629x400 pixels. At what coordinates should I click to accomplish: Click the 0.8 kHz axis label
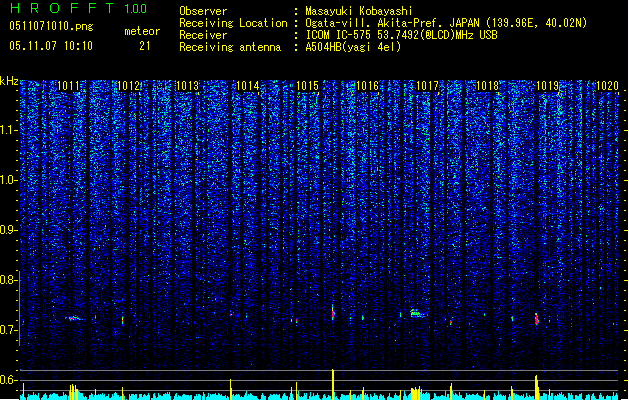(x=9, y=280)
